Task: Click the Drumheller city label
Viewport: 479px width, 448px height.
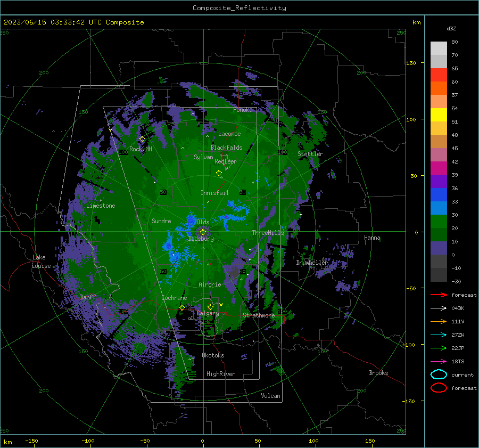Action: 312,263
